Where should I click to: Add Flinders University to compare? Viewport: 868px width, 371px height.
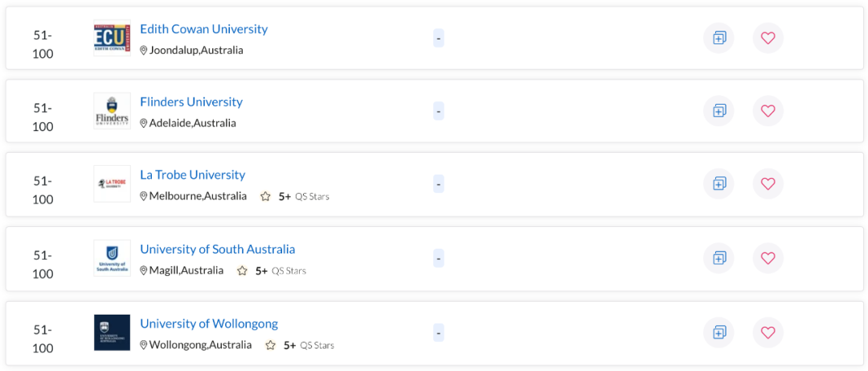[x=719, y=111]
